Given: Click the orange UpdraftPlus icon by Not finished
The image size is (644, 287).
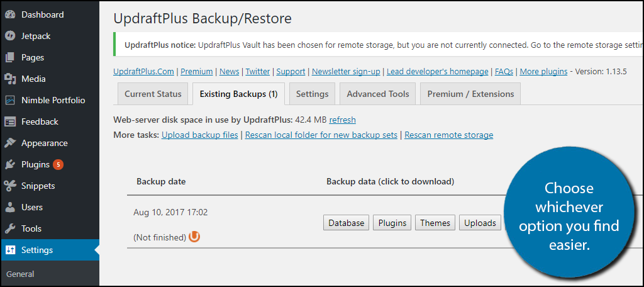Looking at the screenshot, I should (x=194, y=237).
